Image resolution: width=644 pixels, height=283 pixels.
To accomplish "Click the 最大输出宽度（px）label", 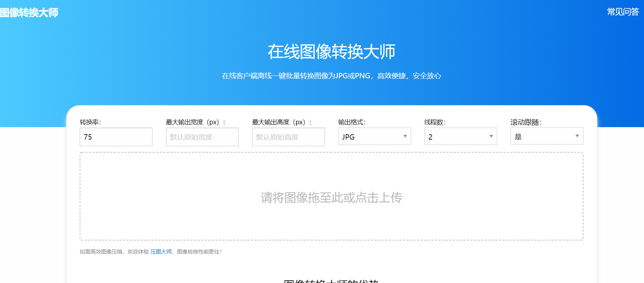I will coord(195,122).
